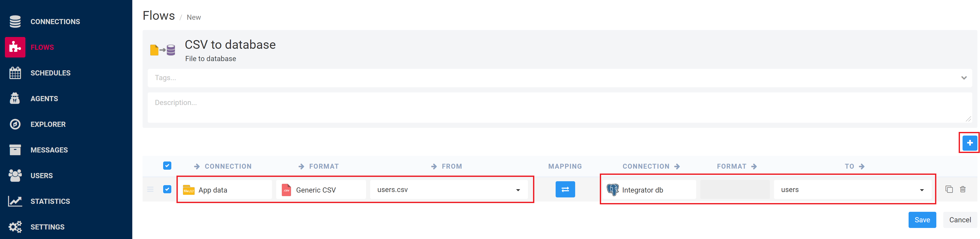The image size is (980, 239).
Task: Open the mapping editor arrows icon
Action: tap(565, 189)
